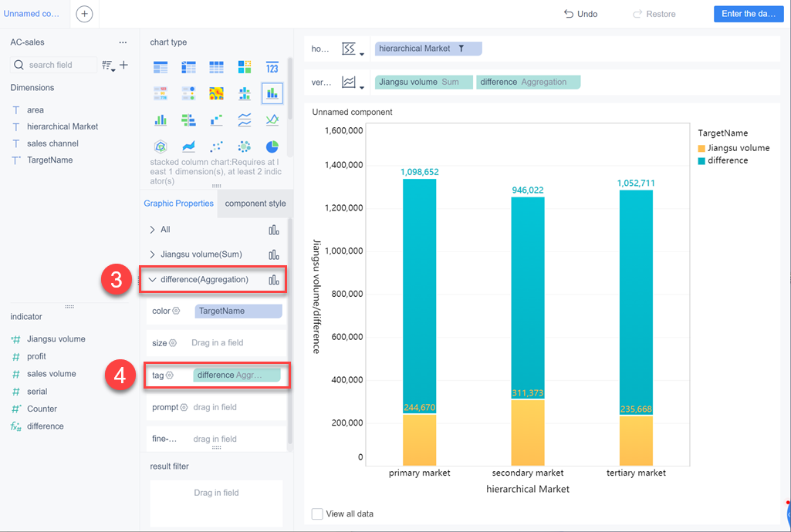Click the Jiangsu volume legend color swatch
The image size is (791, 532).
coord(701,148)
